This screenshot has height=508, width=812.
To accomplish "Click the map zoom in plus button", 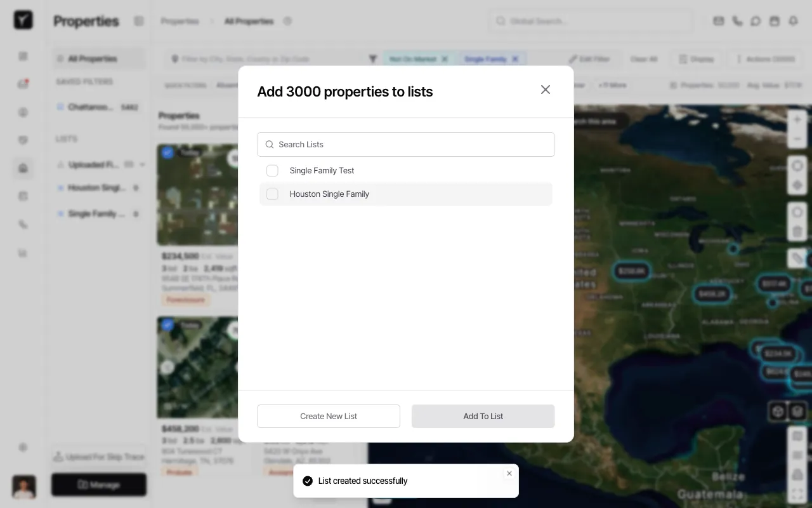I will coord(797,119).
